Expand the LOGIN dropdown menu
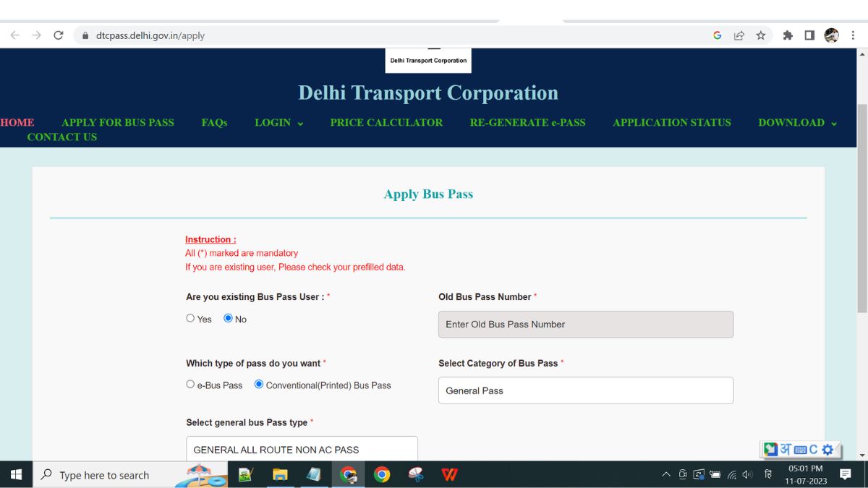 278,122
